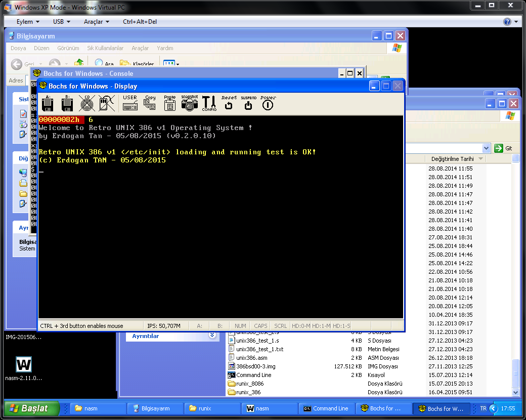Image resolution: width=526 pixels, height=420 pixels.
Task: Toggle the CD-ROM icon in Bochs toolbar
Action: [x=87, y=103]
